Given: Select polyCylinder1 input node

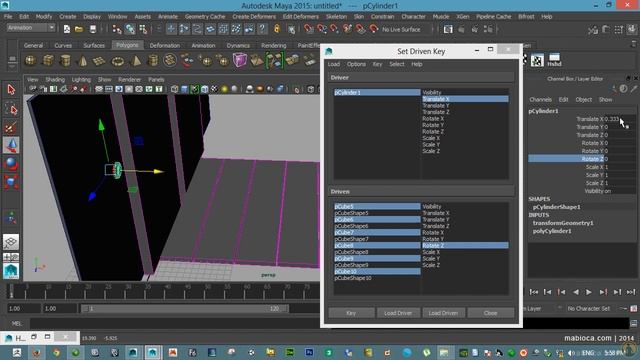Looking at the screenshot, I should click(x=552, y=231).
